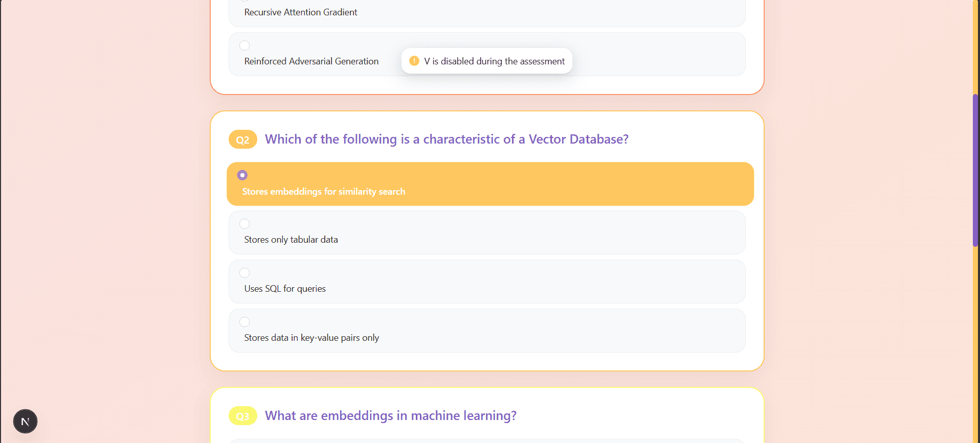This screenshot has height=443, width=980.
Task: Select the "Stores only tabular data" radio button
Action: pyautogui.click(x=244, y=224)
